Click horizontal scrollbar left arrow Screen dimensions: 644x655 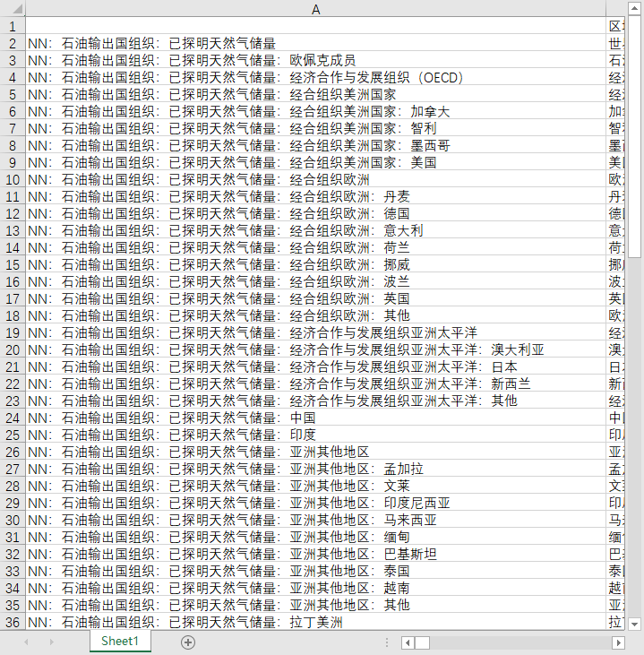tap(408, 642)
